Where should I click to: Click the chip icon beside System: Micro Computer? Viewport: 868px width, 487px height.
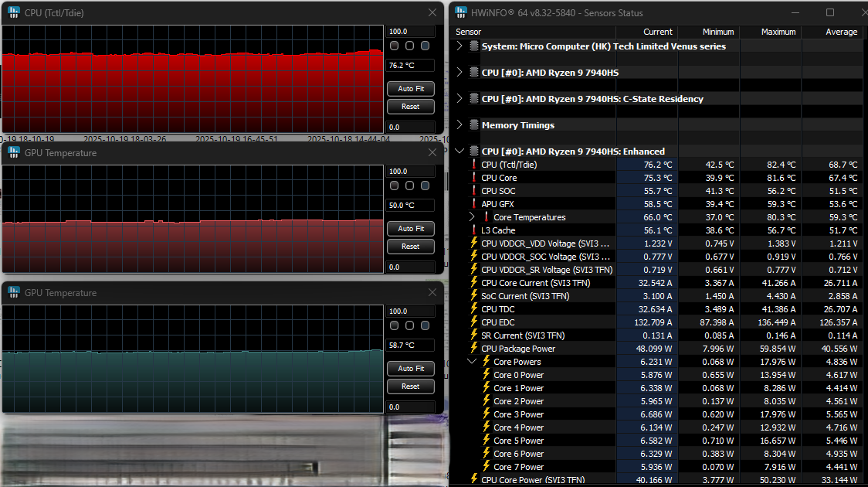tap(474, 46)
